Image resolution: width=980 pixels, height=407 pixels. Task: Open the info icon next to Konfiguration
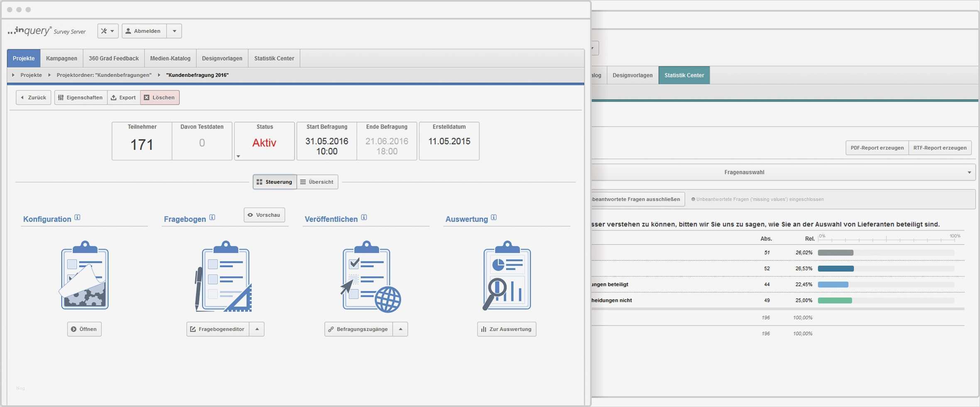(77, 217)
